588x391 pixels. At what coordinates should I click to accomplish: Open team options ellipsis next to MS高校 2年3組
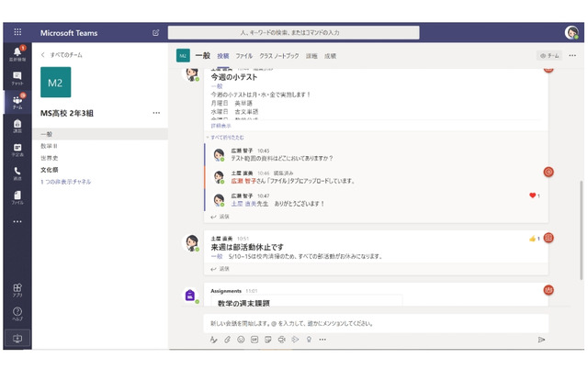click(156, 113)
